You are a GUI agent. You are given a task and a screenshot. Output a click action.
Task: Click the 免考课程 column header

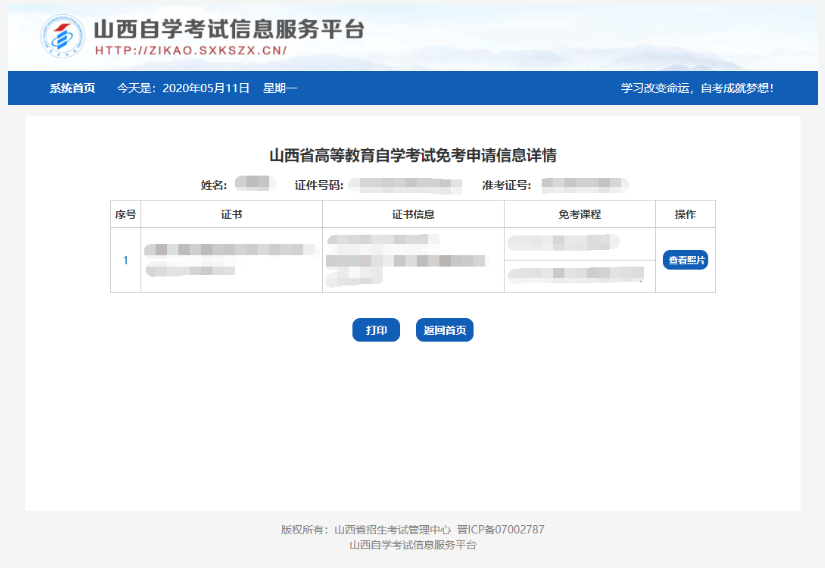pos(580,215)
